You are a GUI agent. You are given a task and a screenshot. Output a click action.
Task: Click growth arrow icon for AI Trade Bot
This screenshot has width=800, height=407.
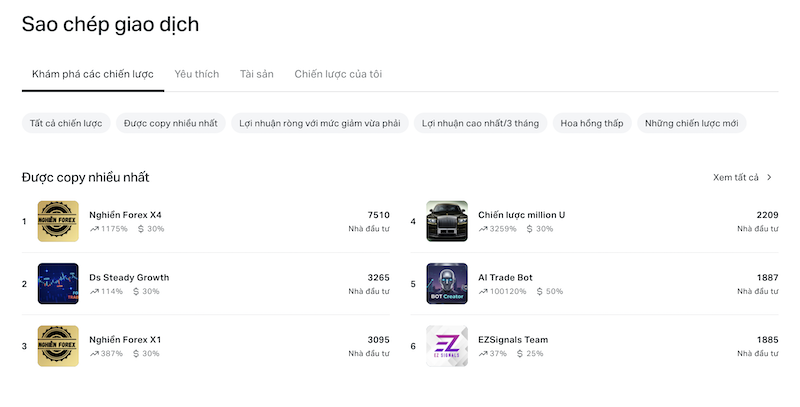coord(483,292)
